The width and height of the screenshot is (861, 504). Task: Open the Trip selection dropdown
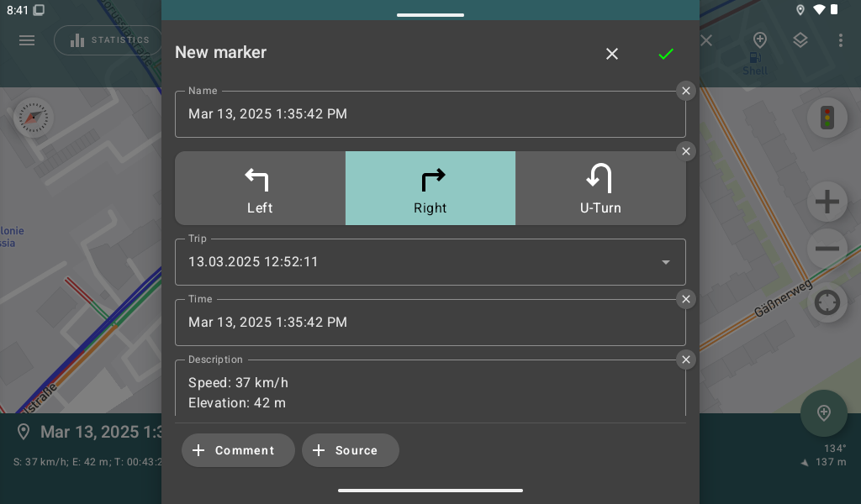tap(666, 262)
